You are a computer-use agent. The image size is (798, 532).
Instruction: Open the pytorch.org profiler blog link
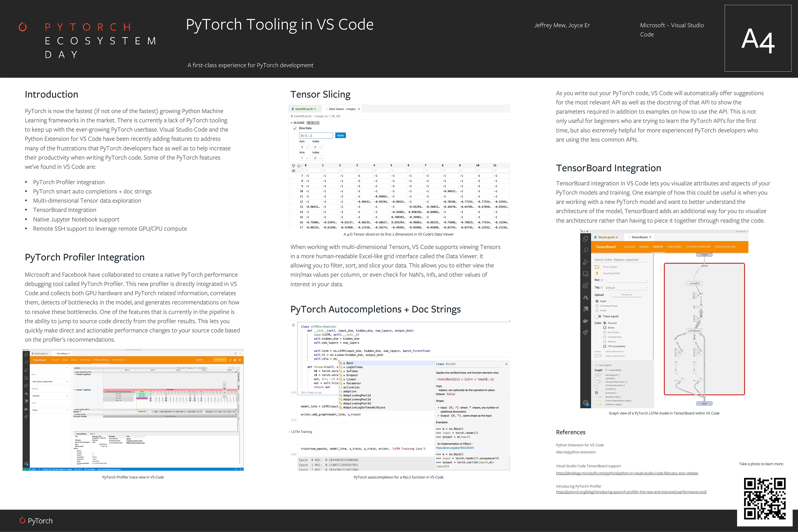631,492
